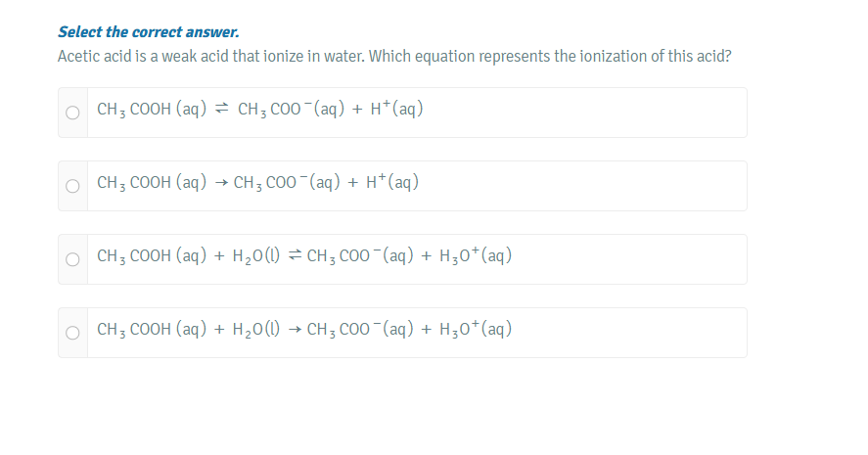868x455 pixels.
Task: Select radio button for the second equation
Action: point(72,186)
